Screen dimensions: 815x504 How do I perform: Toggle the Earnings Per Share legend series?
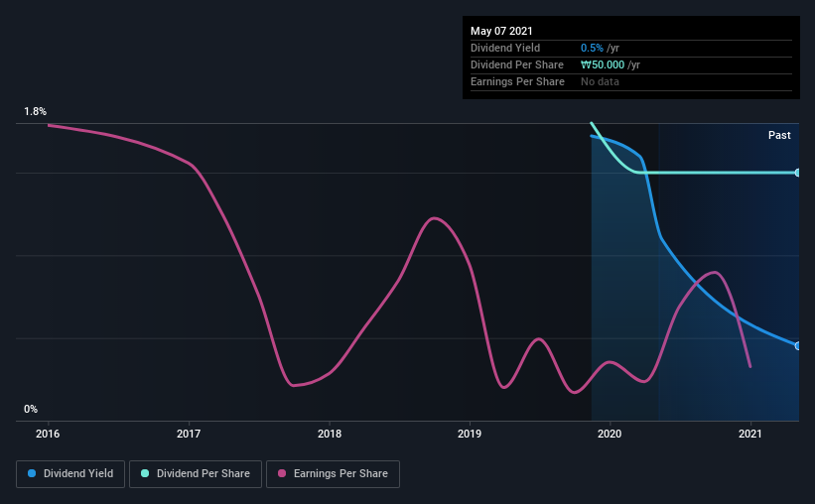point(333,474)
